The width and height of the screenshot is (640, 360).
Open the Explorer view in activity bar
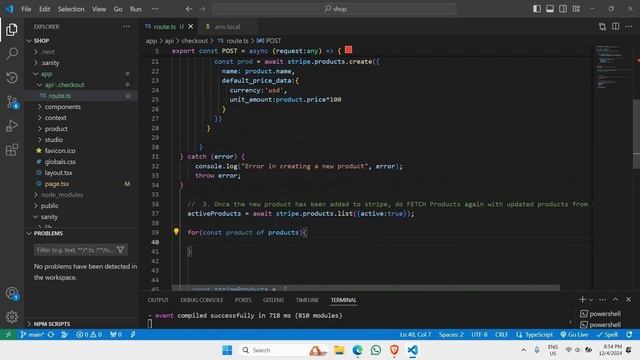point(12,29)
